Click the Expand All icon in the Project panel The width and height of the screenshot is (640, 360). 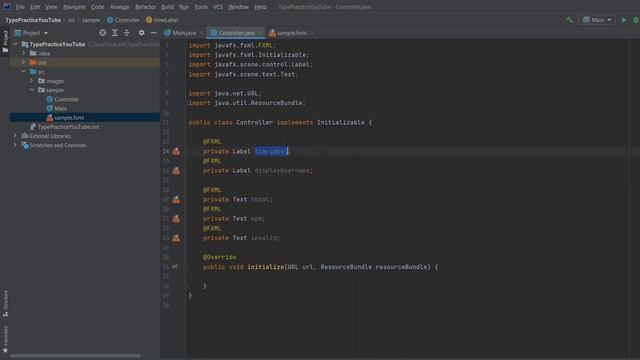(115, 33)
